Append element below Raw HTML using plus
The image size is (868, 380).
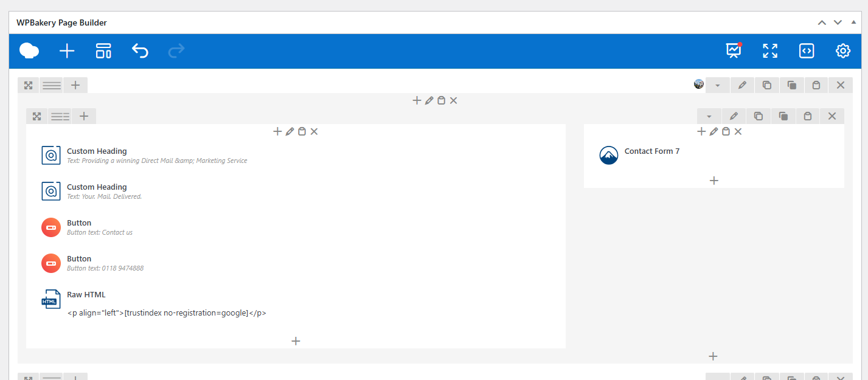tap(296, 341)
